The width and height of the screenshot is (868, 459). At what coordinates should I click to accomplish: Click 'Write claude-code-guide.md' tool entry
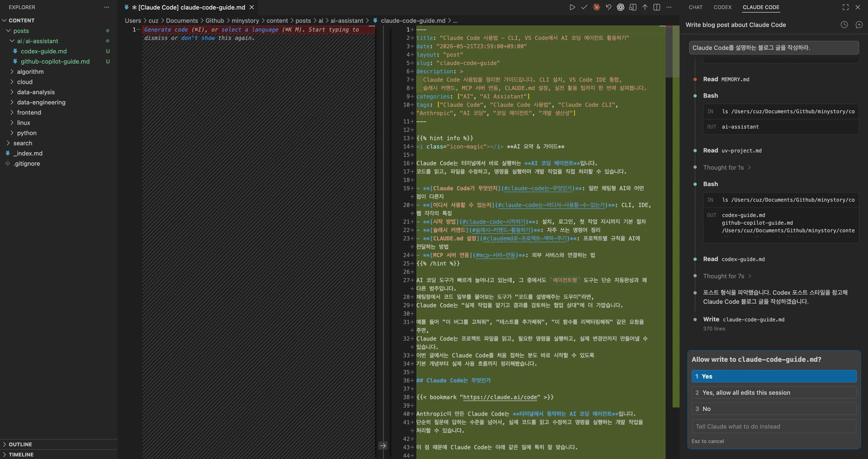(x=744, y=319)
